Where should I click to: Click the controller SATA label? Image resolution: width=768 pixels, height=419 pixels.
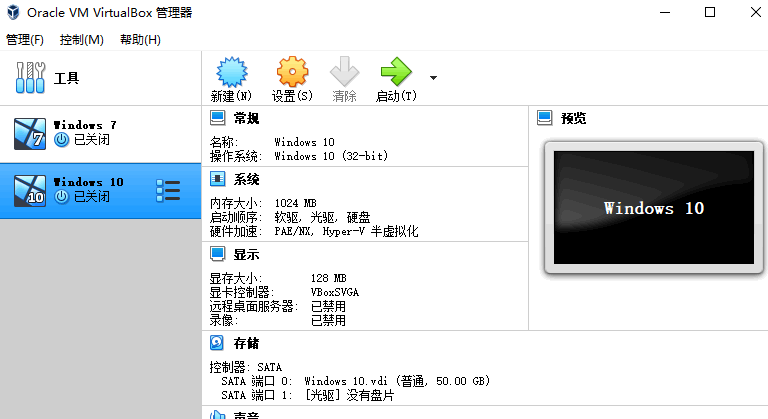(245, 367)
